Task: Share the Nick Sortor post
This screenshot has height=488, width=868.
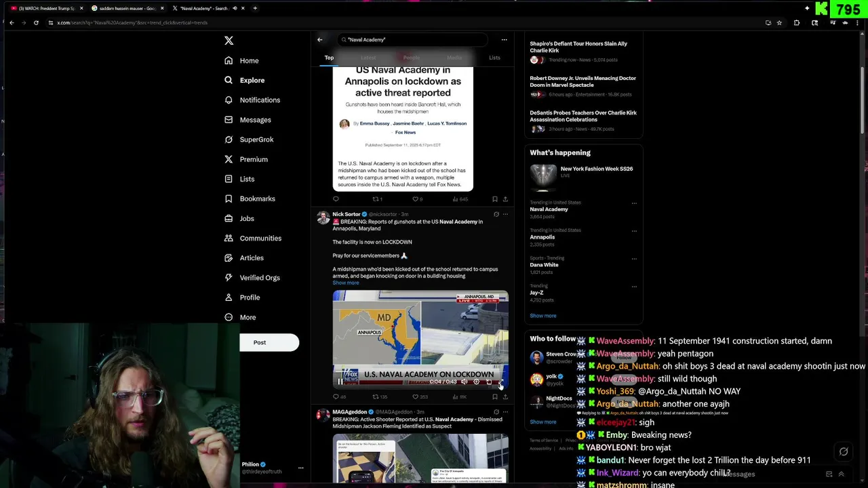Action: pyautogui.click(x=505, y=396)
